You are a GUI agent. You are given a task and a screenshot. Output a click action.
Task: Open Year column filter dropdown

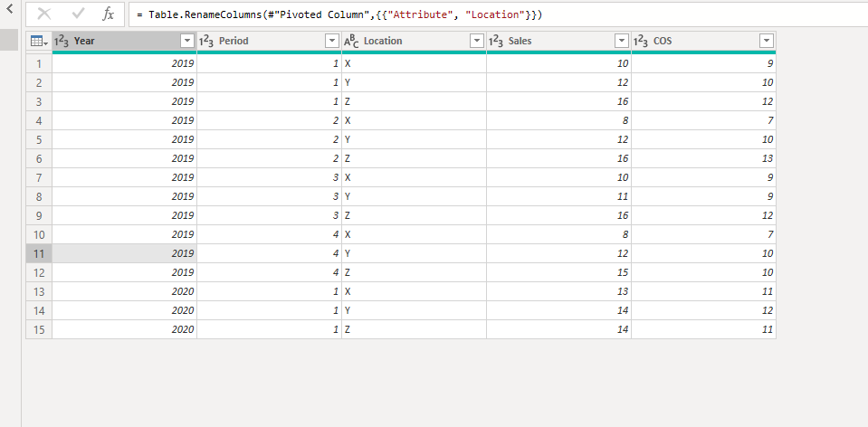coord(187,41)
